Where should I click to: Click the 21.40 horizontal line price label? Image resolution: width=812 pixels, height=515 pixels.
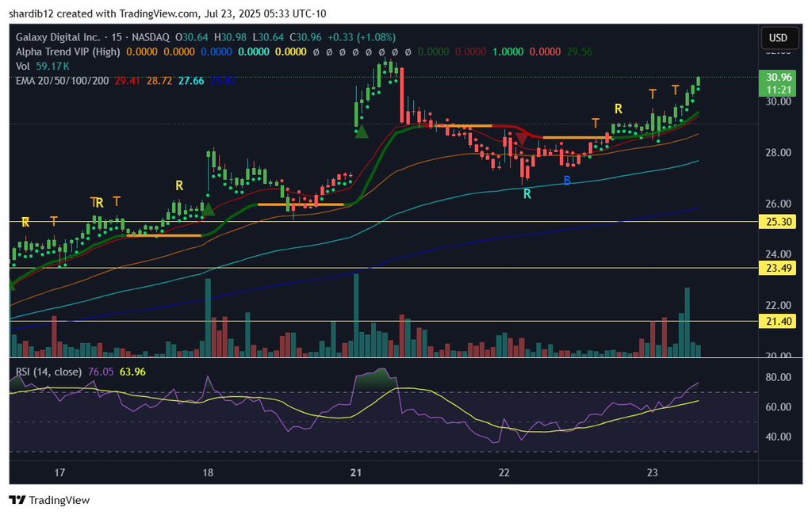pos(779,322)
